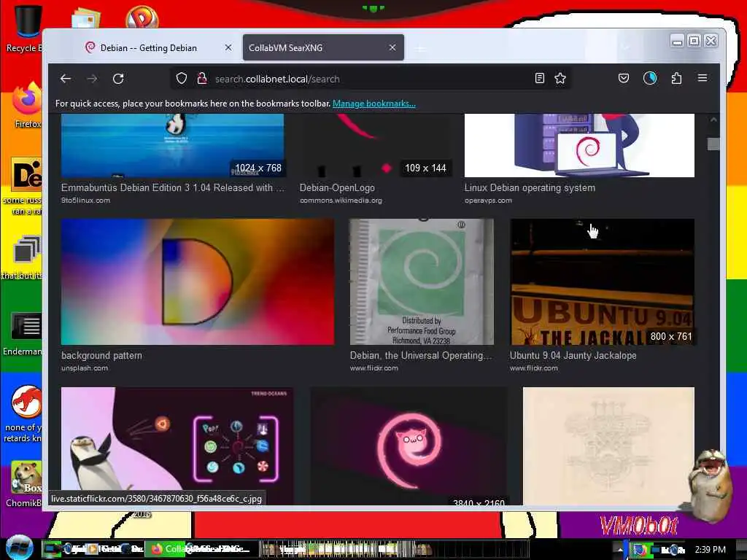Open the Emmabuntüs Debian Edition 1024 x 768 thumbnail

(173, 145)
